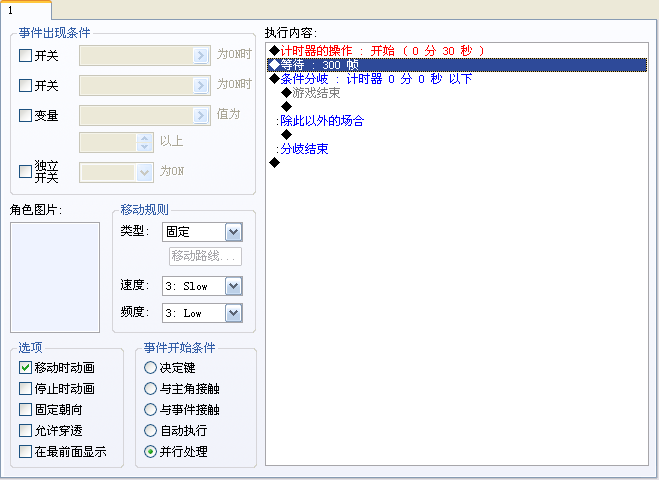Select the 除此以外的场合 line
Image resolution: width=659 pixels, height=480 pixels.
(x=457, y=121)
